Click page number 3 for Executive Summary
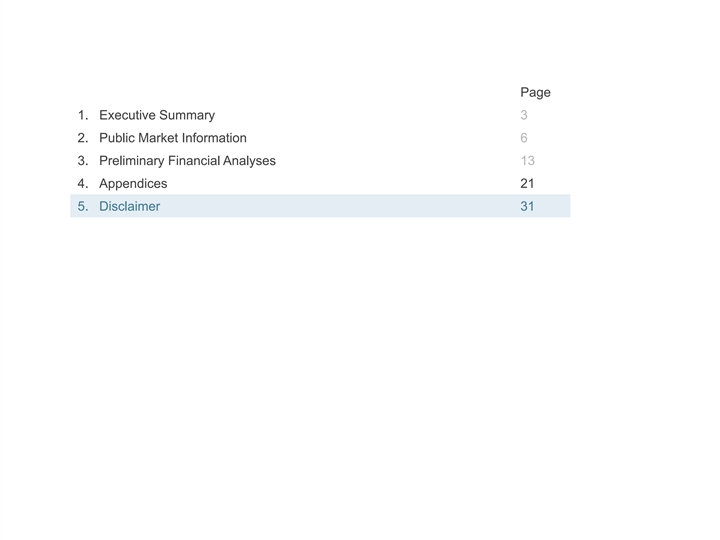The height and width of the screenshot is (540, 720). pyautogui.click(x=524, y=115)
